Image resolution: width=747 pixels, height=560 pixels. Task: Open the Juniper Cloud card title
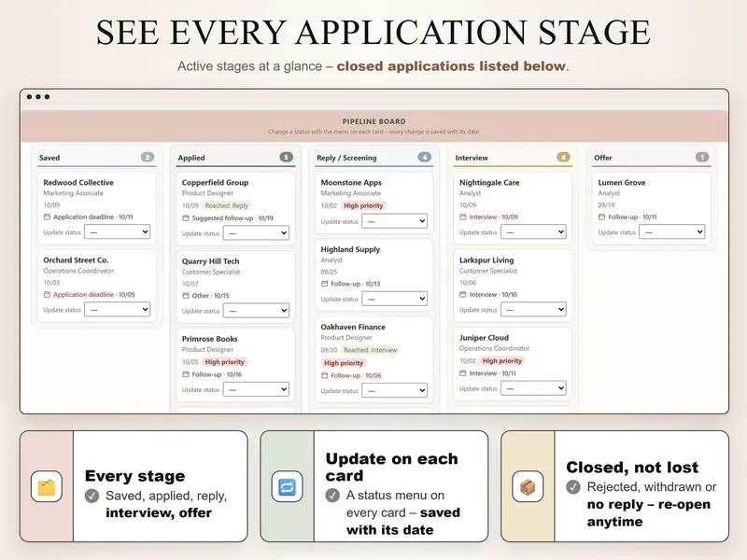point(484,338)
